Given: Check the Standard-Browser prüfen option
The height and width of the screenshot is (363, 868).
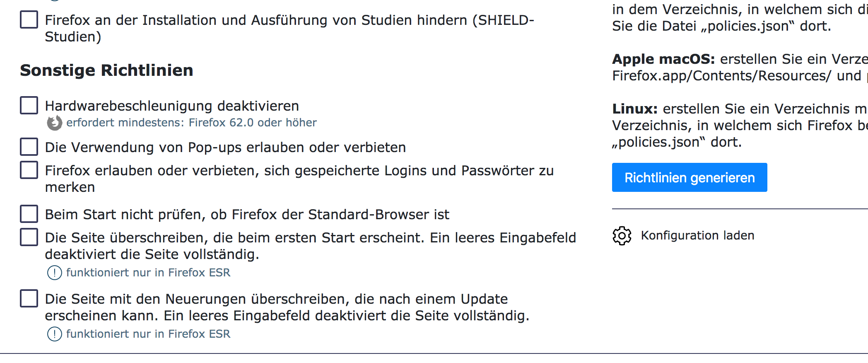Looking at the screenshot, I should [x=29, y=214].
